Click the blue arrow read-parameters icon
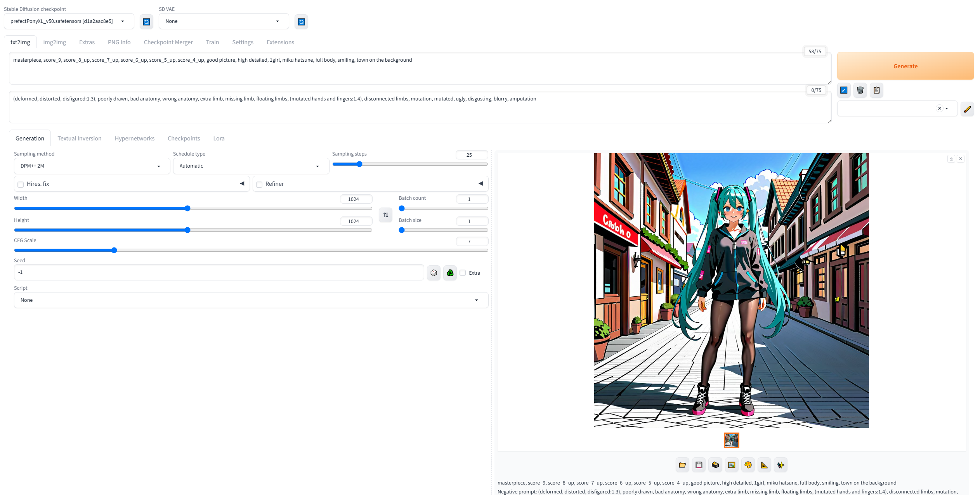This screenshot has height=495, width=980. [844, 90]
